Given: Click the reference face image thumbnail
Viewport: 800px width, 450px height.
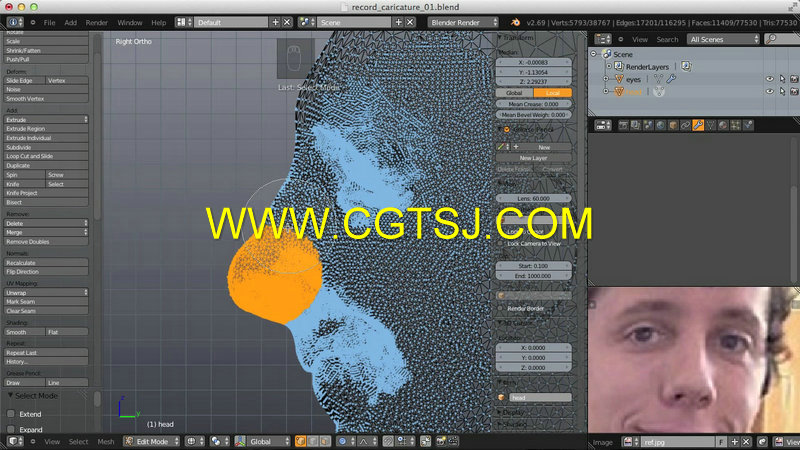Looking at the screenshot, I should [693, 360].
